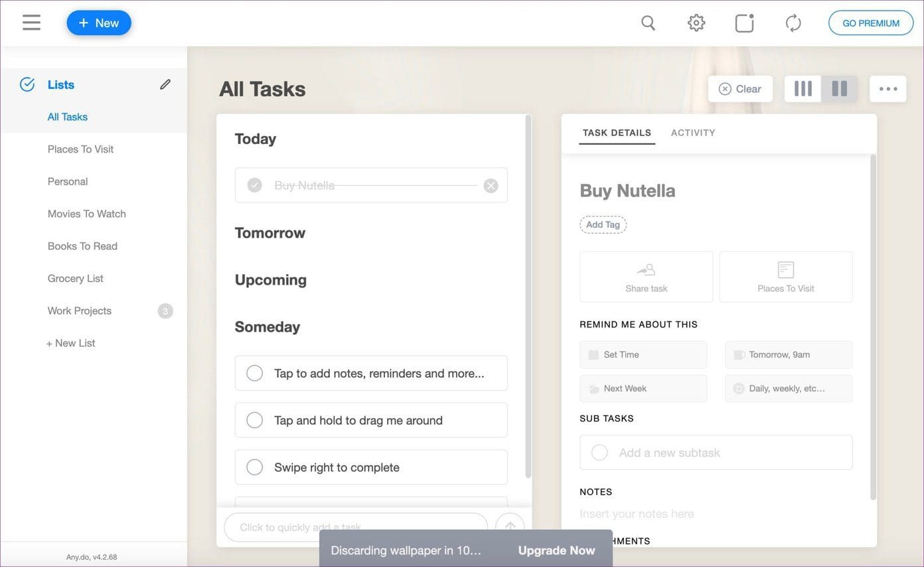This screenshot has width=924, height=567.
Task: Select the Task Details tab
Action: point(617,133)
